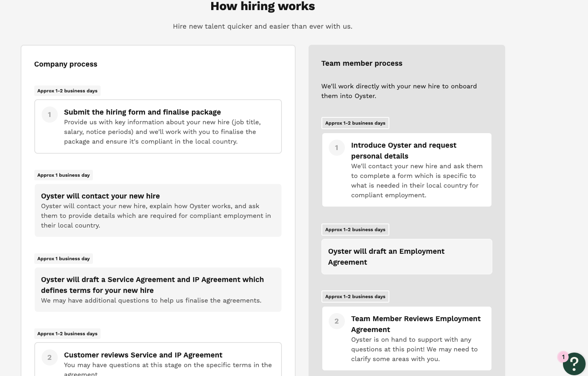Open the Submit the hiring form card

(157, 126)
